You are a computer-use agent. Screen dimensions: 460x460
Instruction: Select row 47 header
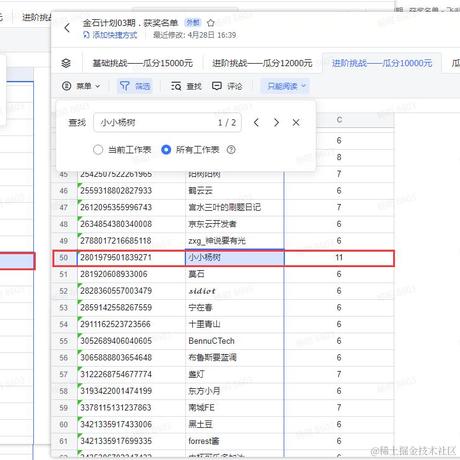[64, 207]
